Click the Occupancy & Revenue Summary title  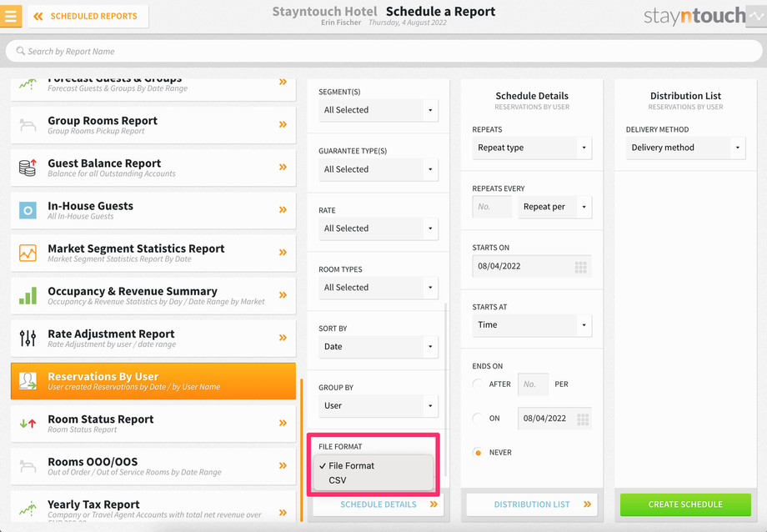[133, 291]
